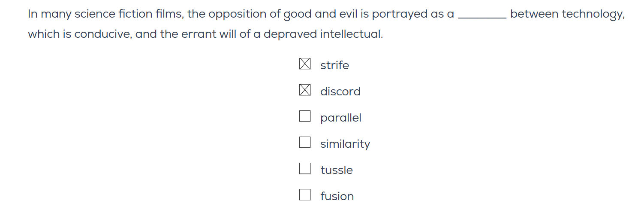This screenshot has height=201, width=644.
Task: Pick the 'similarity' option text
Action: [345, 144]
